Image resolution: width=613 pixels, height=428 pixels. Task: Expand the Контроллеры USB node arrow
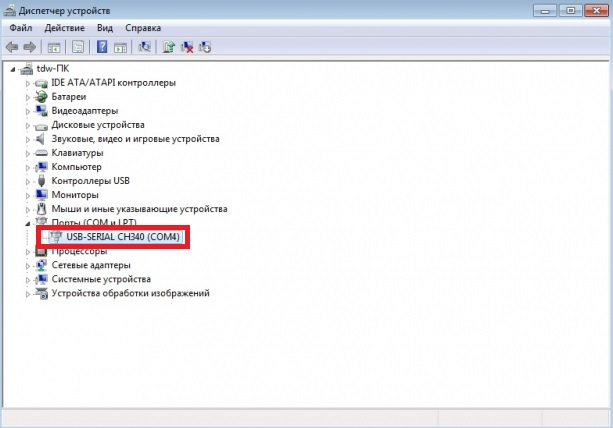tap(28, 181)
